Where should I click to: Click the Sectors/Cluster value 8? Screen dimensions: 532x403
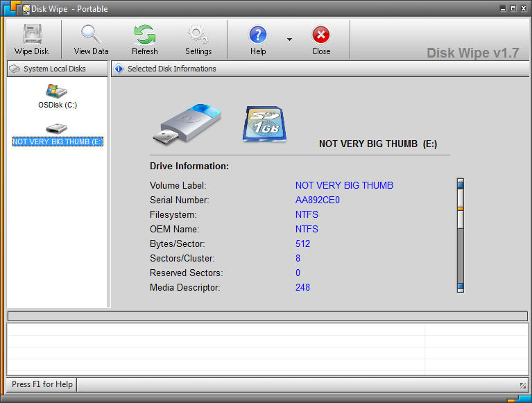pos(298,259)
